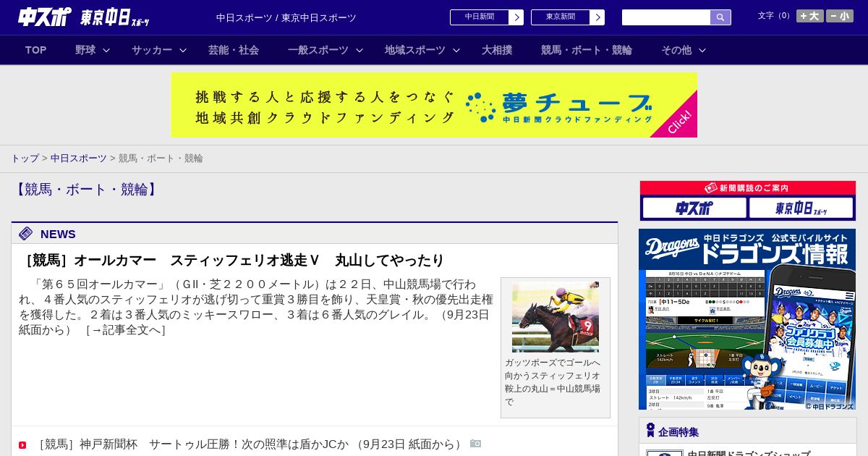Open 中日新聞 link button in header
The width and height of the screenshot is (868, 456).
pyautogui.click(x=480, y=17)
